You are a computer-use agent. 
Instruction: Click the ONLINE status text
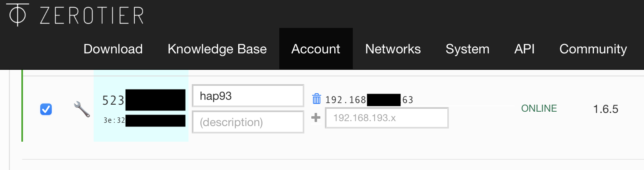(539, 108)
